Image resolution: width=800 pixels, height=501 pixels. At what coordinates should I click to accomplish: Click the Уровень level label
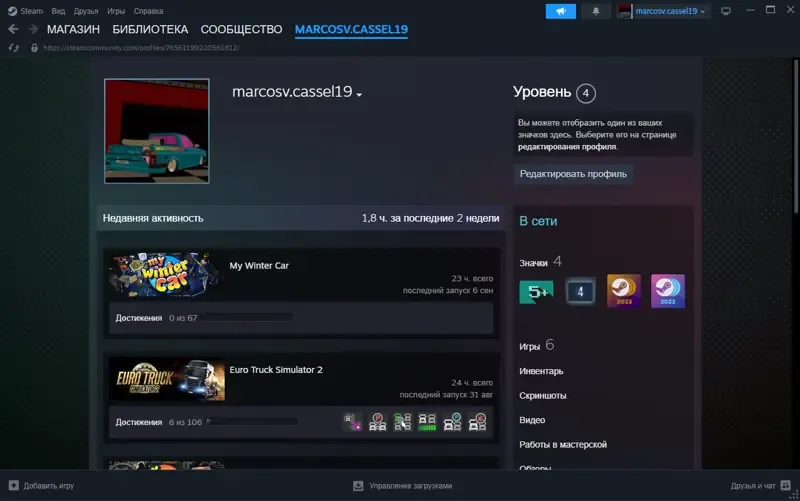coord(542,92)
